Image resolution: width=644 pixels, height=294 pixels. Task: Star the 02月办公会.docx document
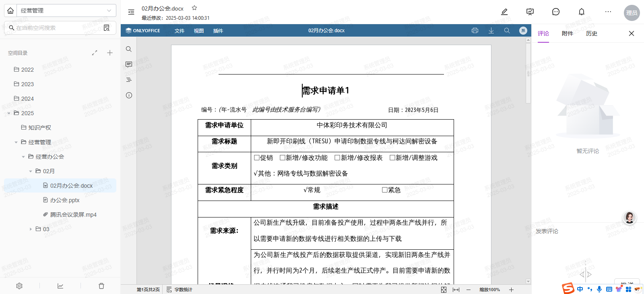(194, 8)
